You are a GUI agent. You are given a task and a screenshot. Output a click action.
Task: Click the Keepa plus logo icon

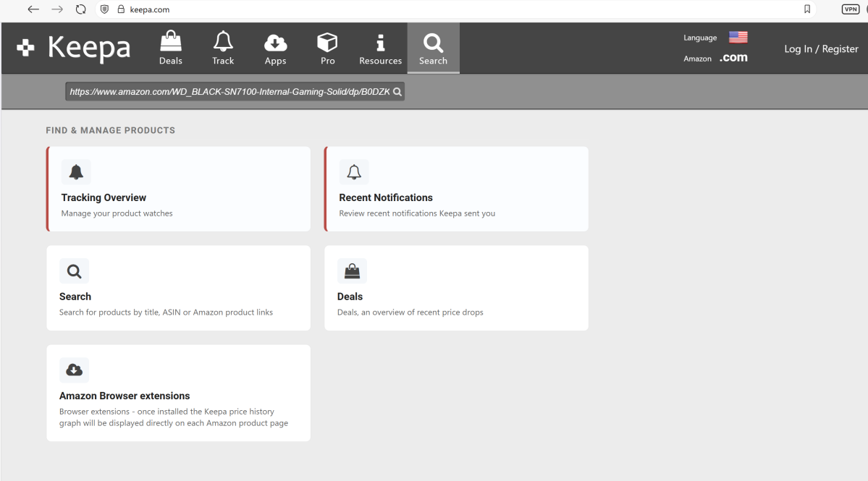pyautogui.click(x=25, y=48)
